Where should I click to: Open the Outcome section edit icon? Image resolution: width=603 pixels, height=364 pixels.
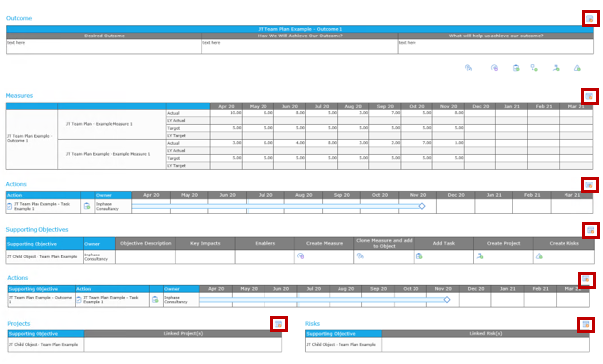point(590,18)
